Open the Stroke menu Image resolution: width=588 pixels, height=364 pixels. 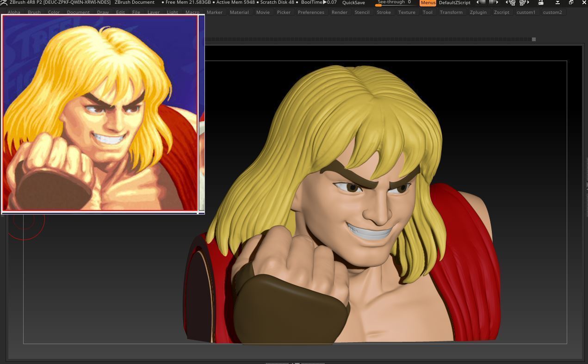point(384,12)
